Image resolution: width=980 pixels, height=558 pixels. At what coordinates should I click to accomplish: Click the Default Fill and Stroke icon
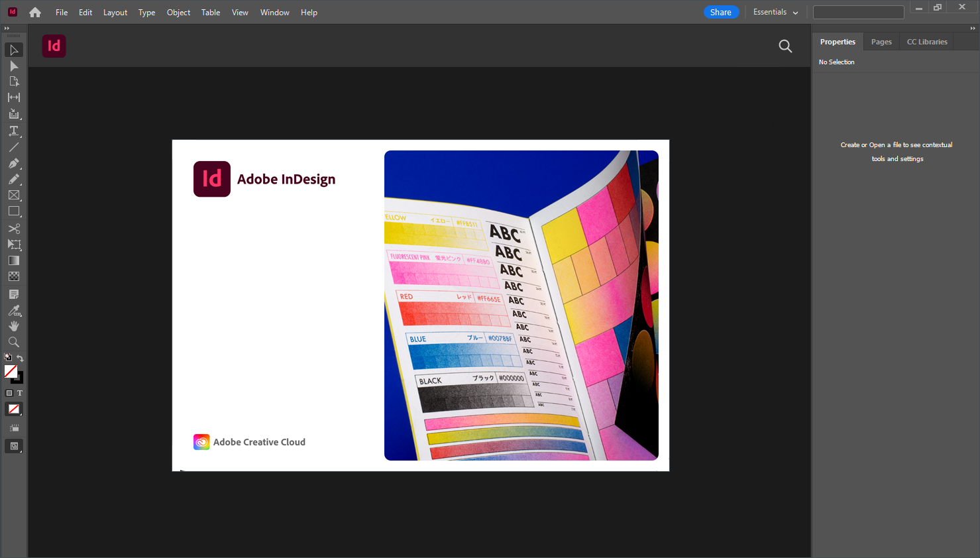pyautogui.click(x=8, y=357)
